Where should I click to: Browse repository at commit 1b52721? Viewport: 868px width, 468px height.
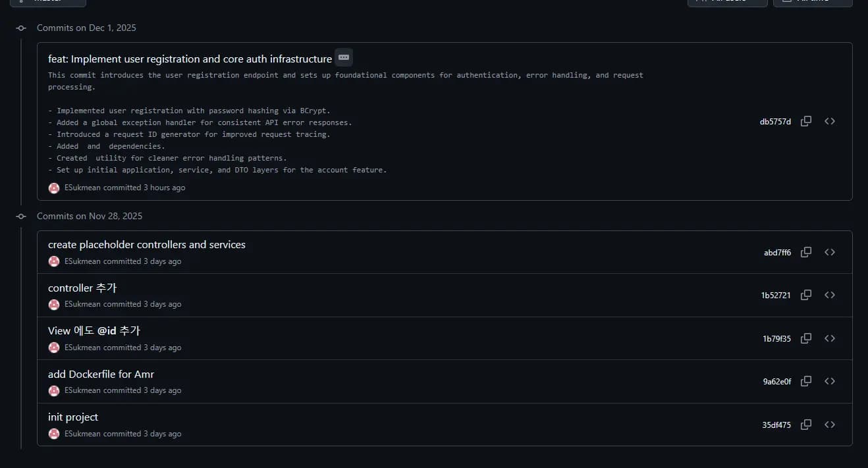830,295
